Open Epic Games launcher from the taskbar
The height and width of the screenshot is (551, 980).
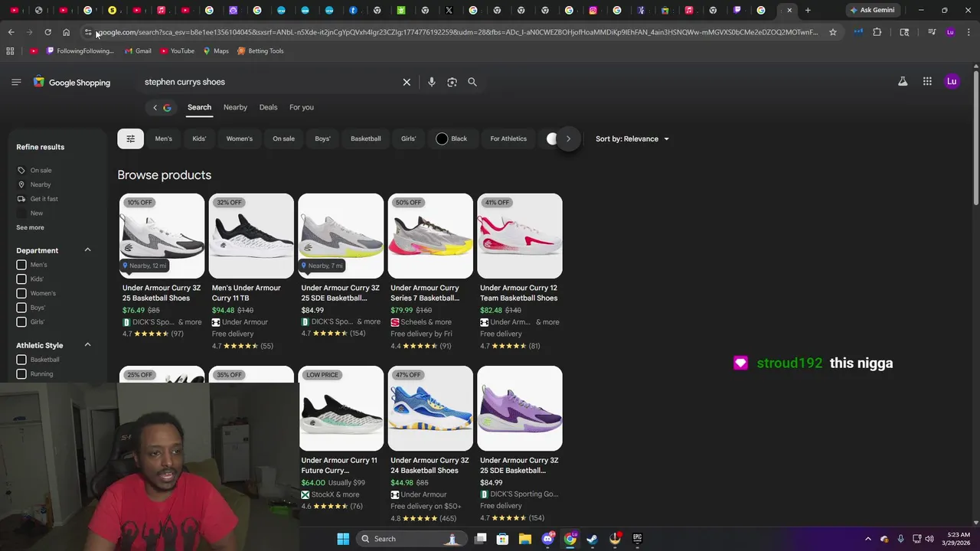coord(637,539)
